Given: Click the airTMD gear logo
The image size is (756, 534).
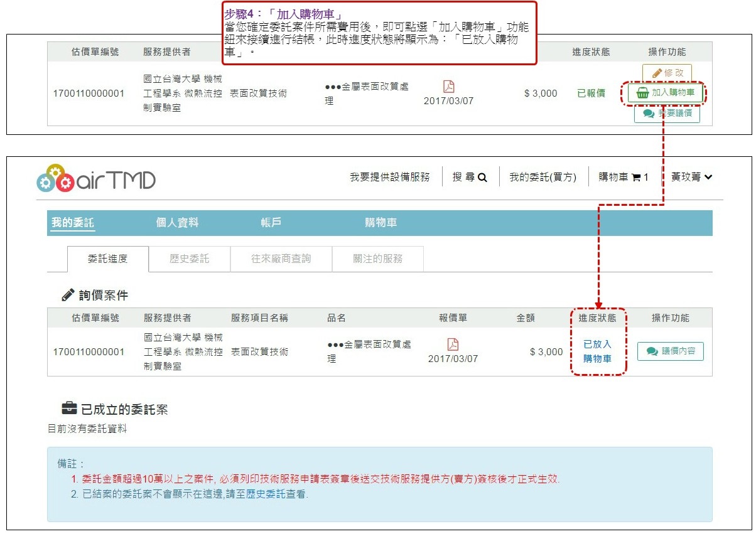Looking at the screenshot, I should pyautogui.click(x=55, y=178).
